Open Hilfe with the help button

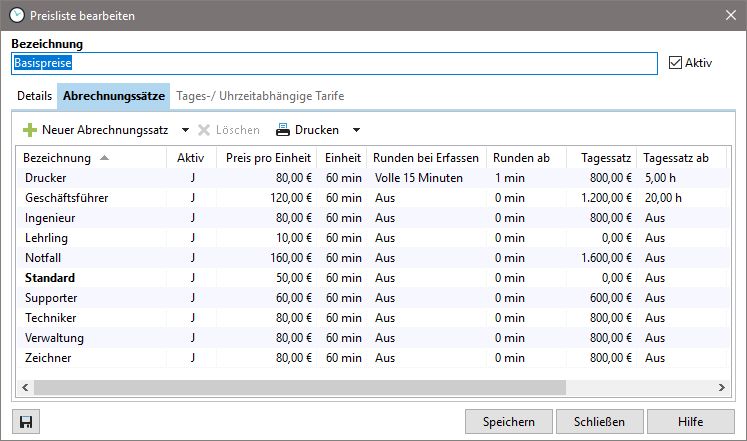[691, 422]
